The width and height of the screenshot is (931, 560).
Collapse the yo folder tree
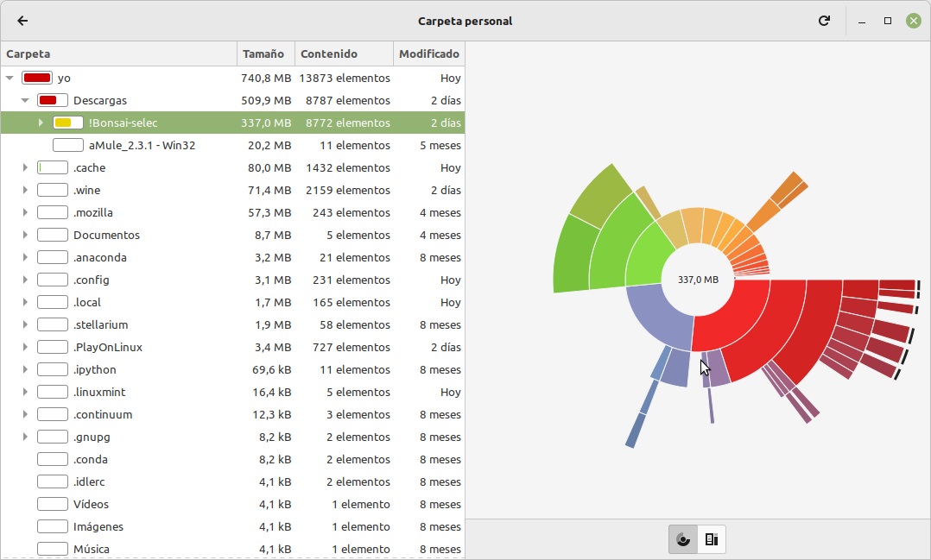click(x=9, y=78)
